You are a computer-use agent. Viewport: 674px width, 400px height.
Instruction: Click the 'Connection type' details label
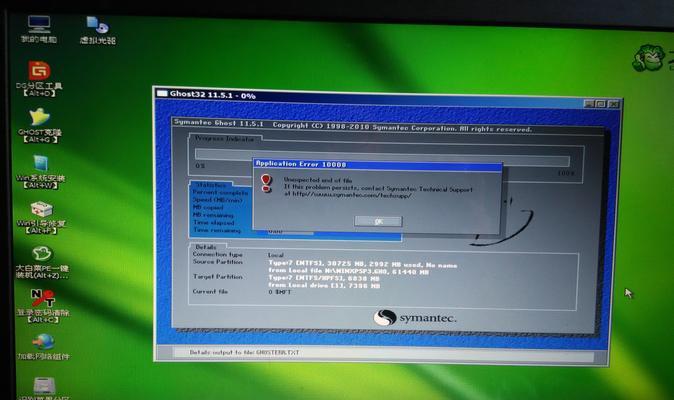[x=218, y=254]
